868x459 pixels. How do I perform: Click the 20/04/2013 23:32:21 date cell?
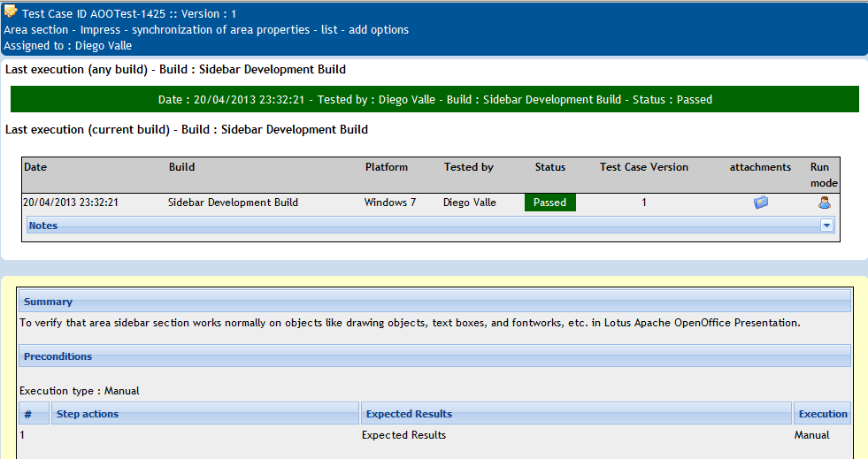[x=71, y=203]
